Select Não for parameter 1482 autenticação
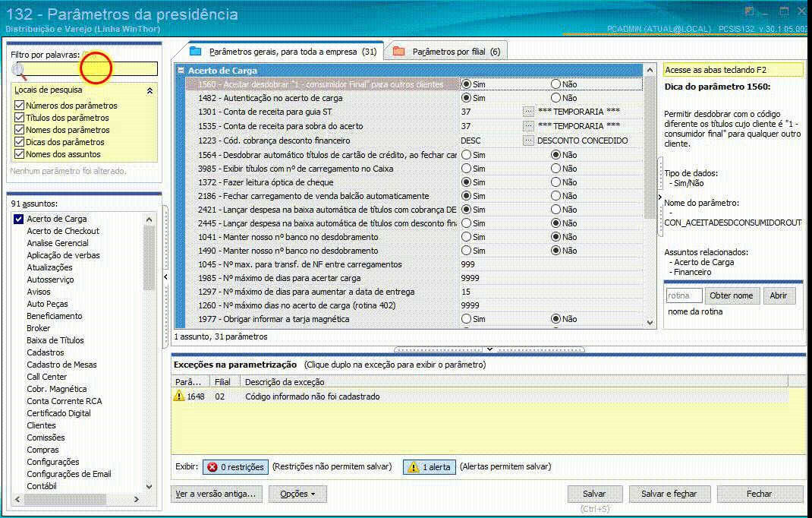This screenshot has height=518, width=812. (x=555, y=97)
